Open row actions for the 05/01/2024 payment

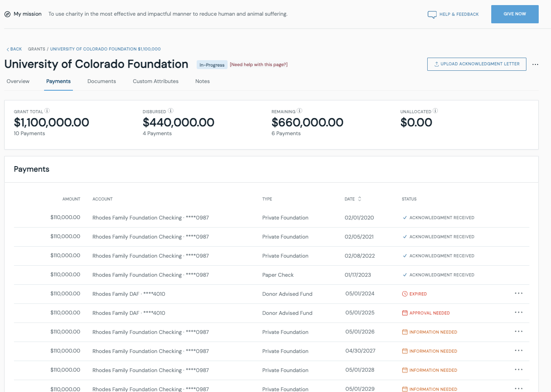[x=519, y=293]
